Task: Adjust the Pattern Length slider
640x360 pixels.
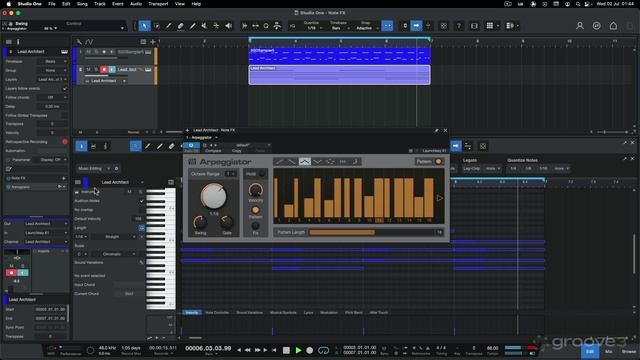Action: [371, 232]
